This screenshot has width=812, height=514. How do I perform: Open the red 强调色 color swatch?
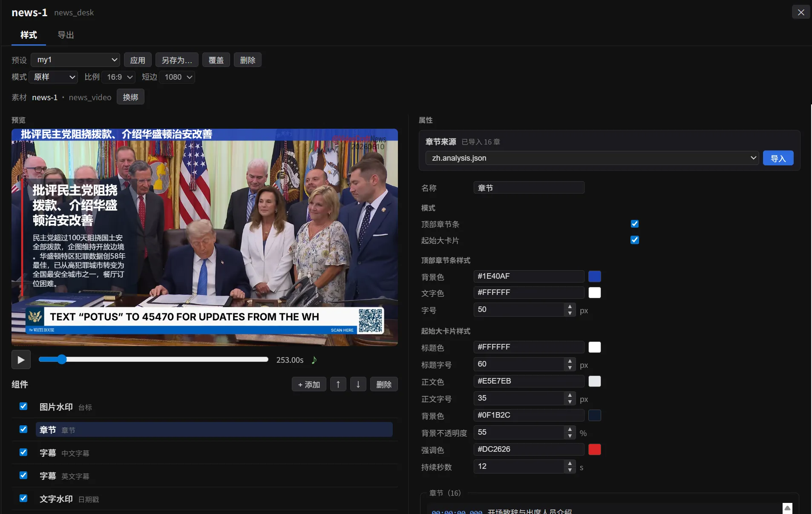click(x=594, y=449)
